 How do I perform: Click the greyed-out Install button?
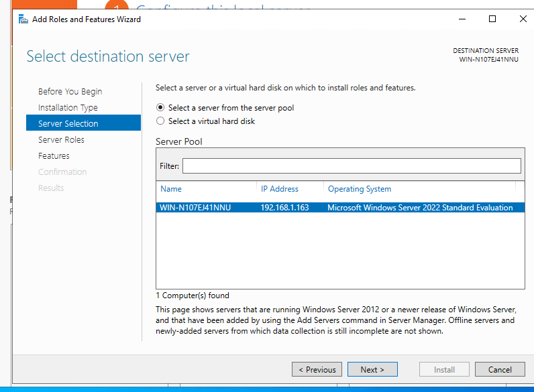pos(443,369)
